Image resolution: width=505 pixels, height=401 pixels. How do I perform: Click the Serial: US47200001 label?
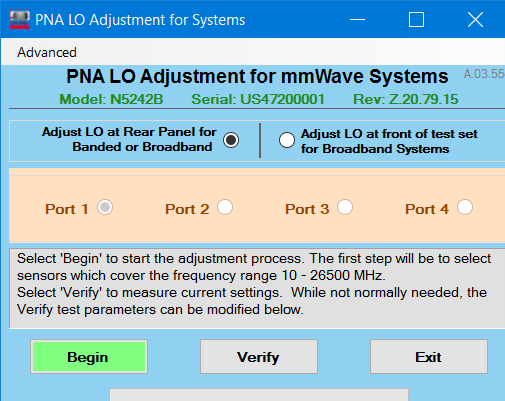coord(258,99)
